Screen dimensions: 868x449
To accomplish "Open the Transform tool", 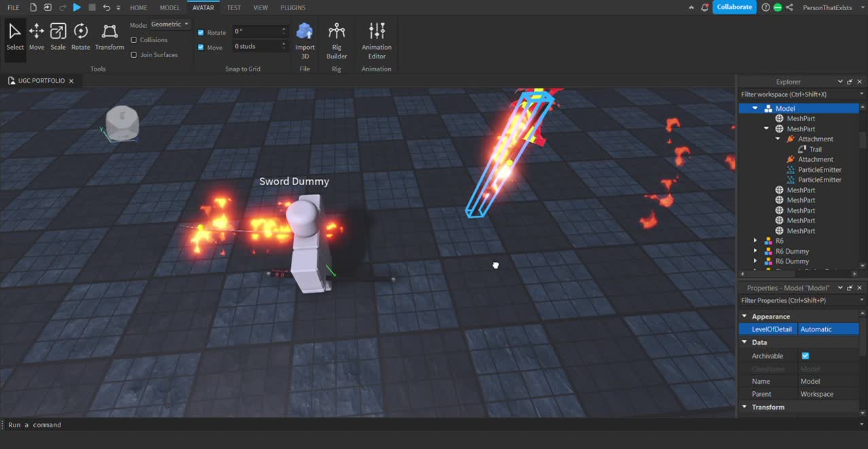I will (109, 34).
